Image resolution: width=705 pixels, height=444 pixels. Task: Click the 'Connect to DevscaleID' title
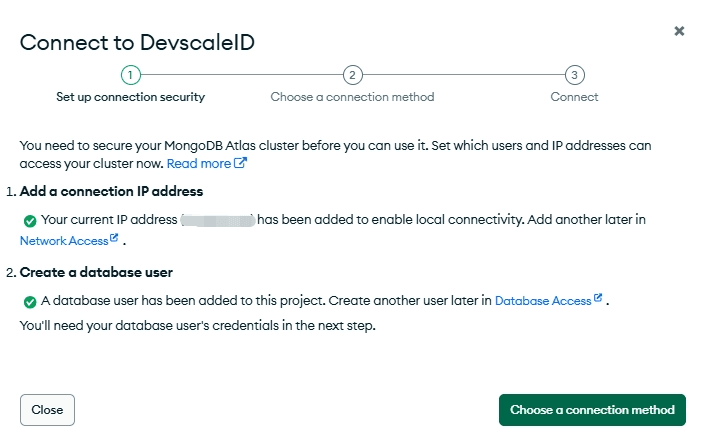(x=137, y=43)
